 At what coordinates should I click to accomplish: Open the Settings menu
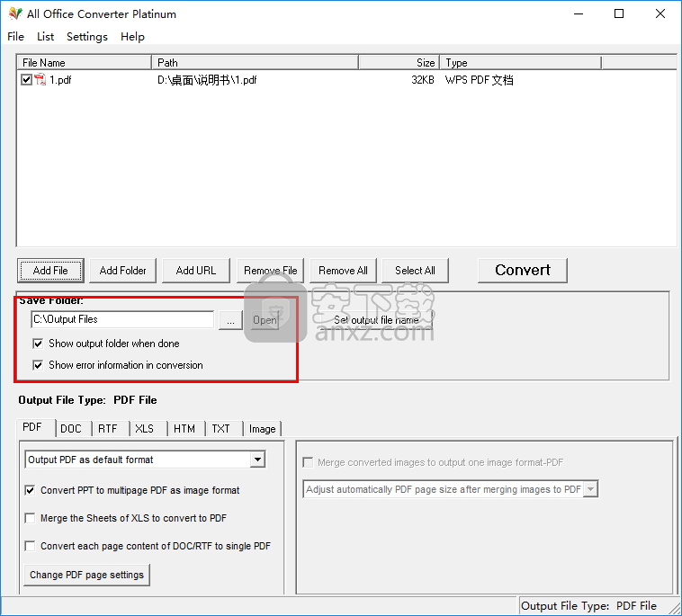point(87,37)
